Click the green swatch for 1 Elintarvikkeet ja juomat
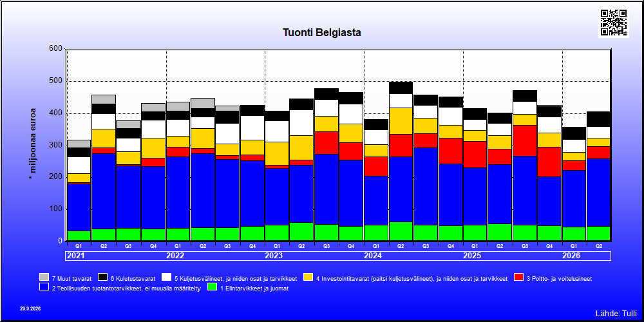Viewport: 644px width, 322px height. point(212,287)
